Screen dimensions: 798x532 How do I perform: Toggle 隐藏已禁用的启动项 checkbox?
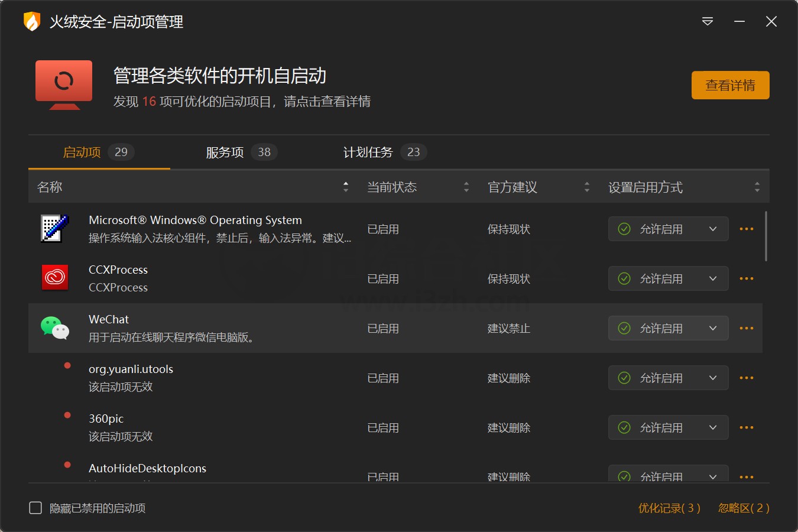coord(35,508)
